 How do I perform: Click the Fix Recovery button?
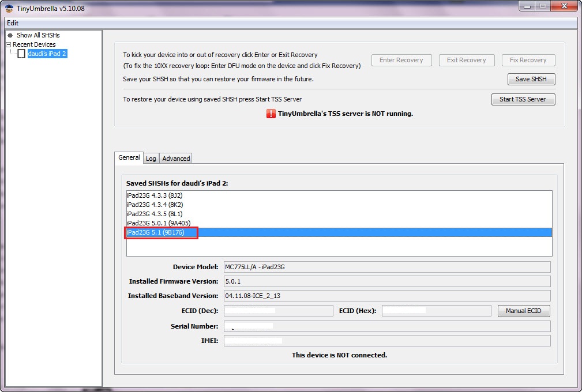528,60
